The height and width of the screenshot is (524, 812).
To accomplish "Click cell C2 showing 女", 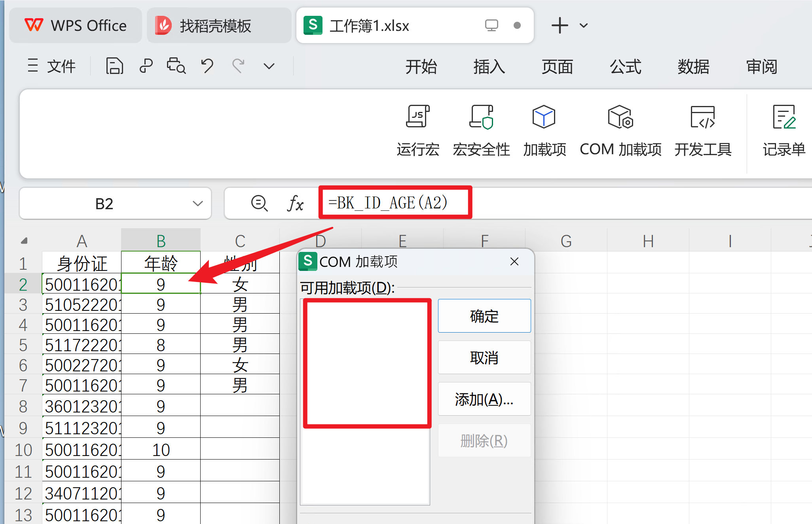I will (240, 284).
